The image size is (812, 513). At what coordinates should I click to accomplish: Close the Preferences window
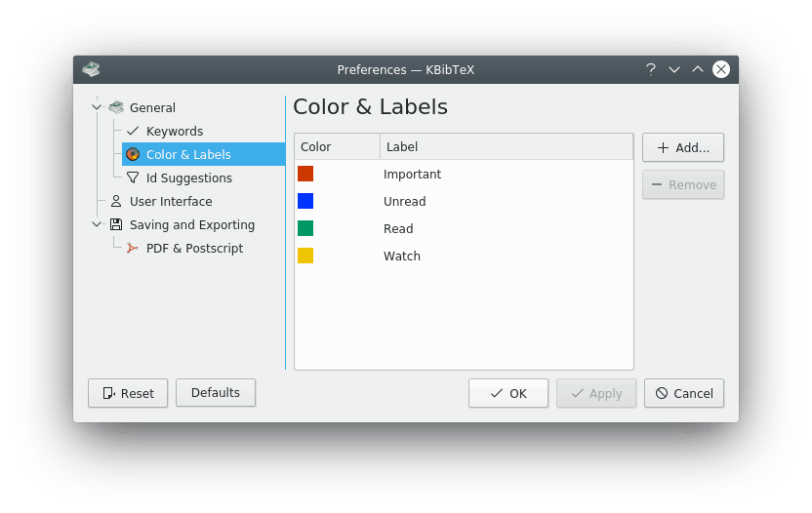721,69
